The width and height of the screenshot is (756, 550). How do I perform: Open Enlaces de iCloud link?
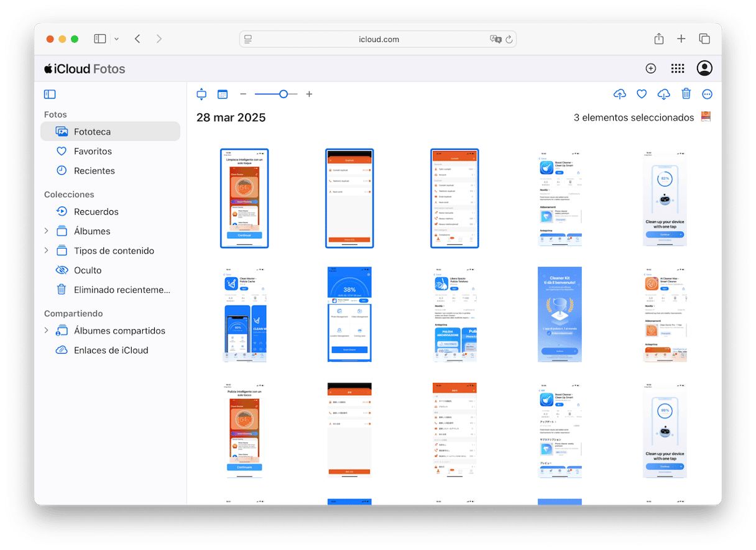[x=111, y=351]
